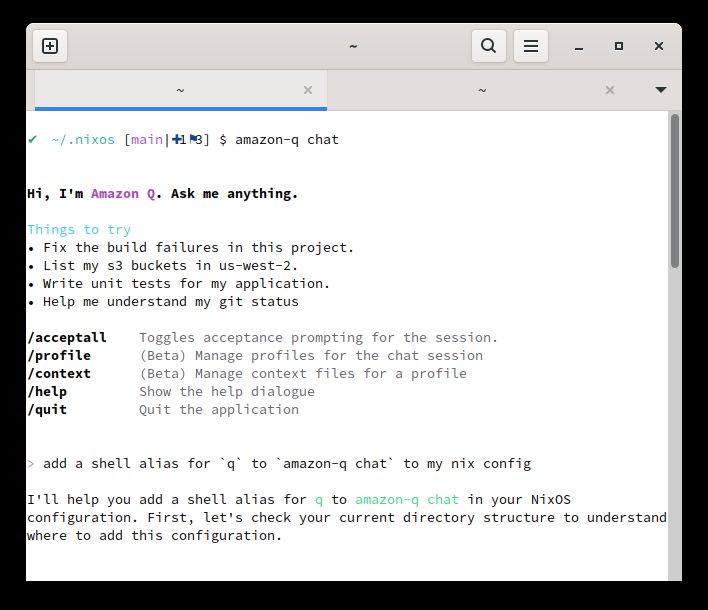This screenshot has width=708, height=610.
Task: Minimize the terminal window
Action: click(579, 46)
